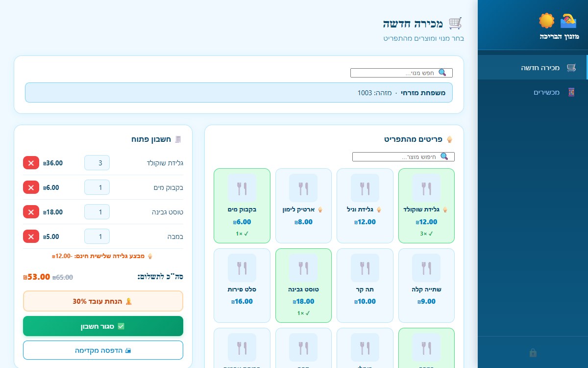Click the cutlery icon on גלידת וניל card
Viewport: 588px width, 368px height.
coord(365,188)
